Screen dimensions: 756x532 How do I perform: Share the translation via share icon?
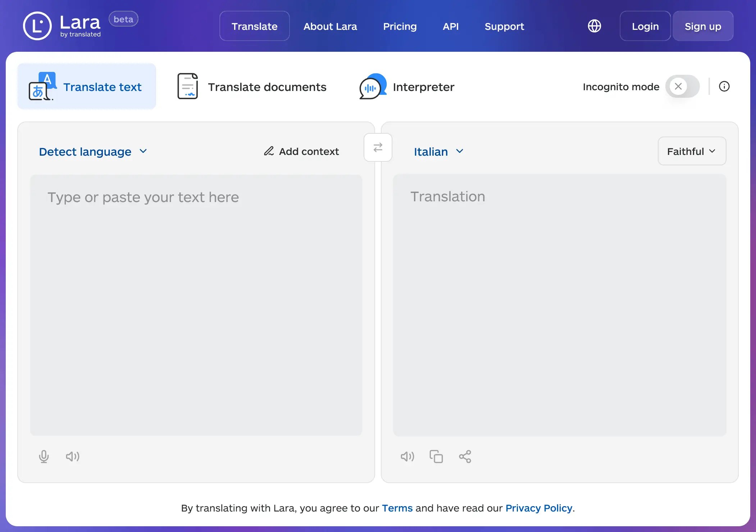(465, 457)
